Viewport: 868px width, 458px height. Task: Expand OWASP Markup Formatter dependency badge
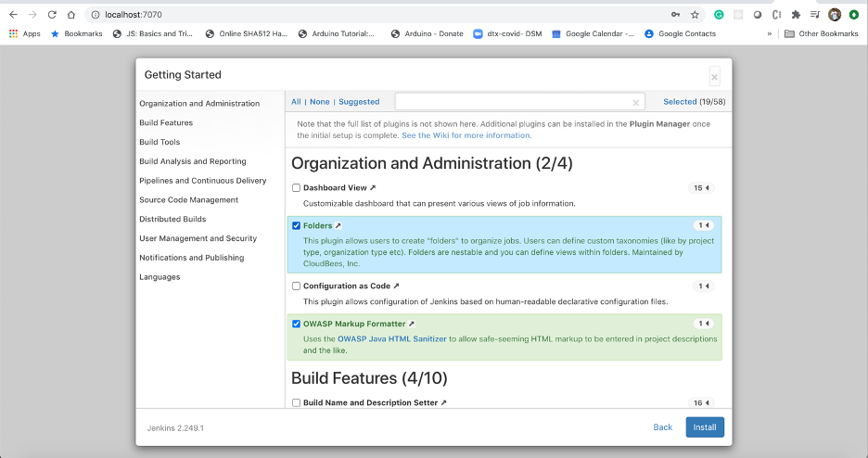coord(704,324)
